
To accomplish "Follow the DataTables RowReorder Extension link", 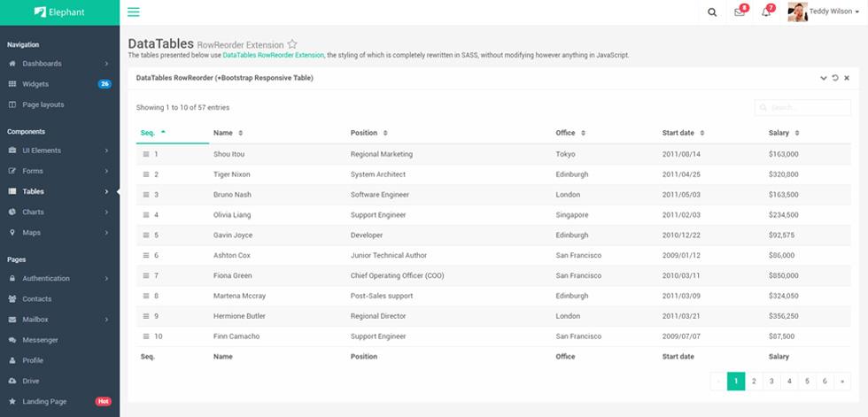I will [274, 55].
